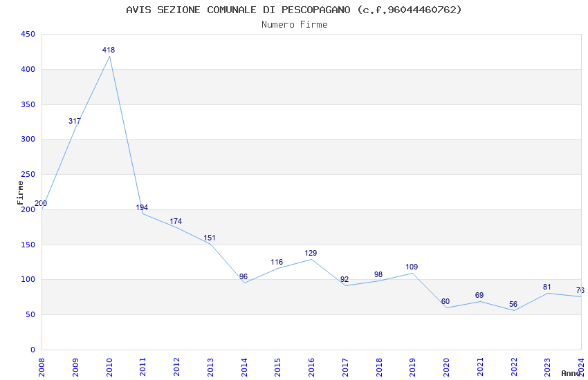Screen dimensions: 588x380
Task: Click the y-axis tick label 0
Action: pos(33,350)
